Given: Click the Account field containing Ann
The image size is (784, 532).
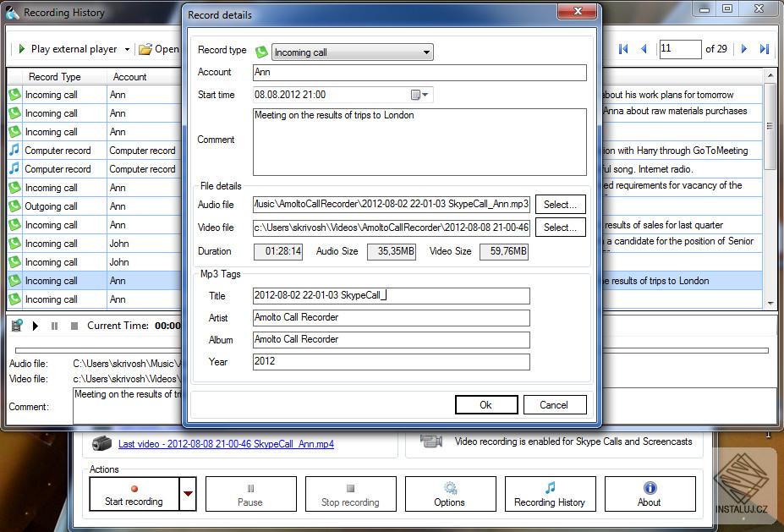Looking at the screenshot, I should (419, 73).
